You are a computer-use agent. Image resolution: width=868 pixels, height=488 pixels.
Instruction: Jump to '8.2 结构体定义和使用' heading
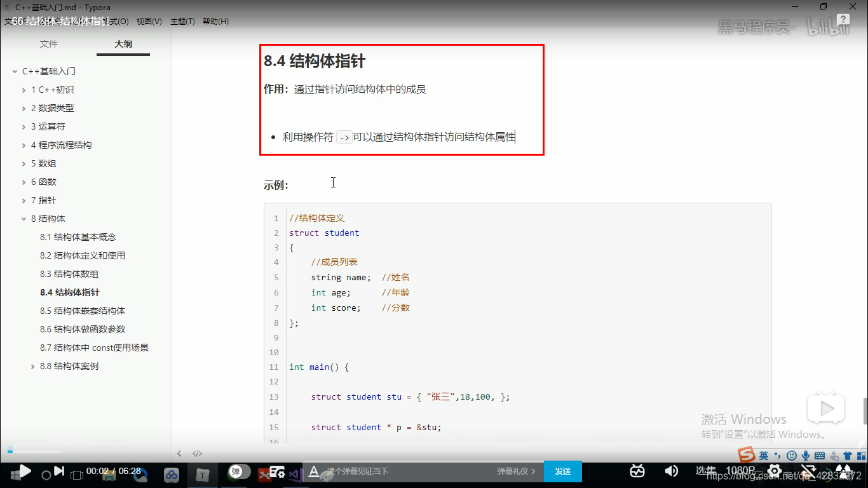[x=83, y=255]
